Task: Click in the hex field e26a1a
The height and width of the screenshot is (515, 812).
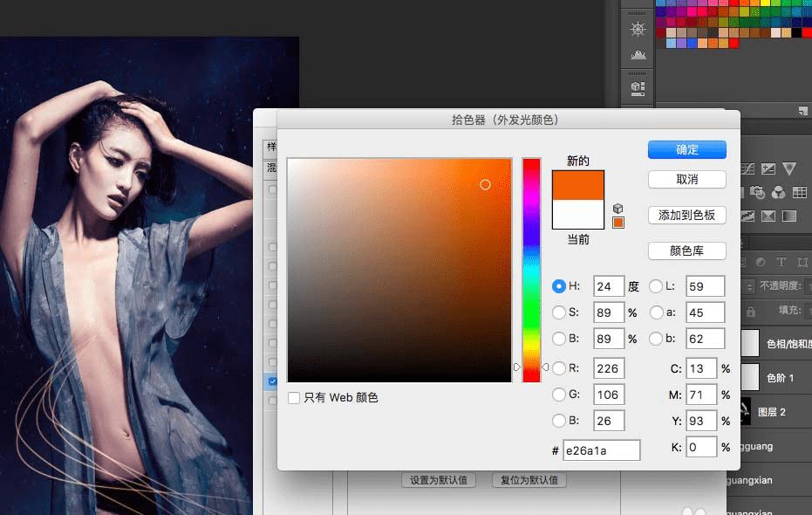Action: pos(601,450)
